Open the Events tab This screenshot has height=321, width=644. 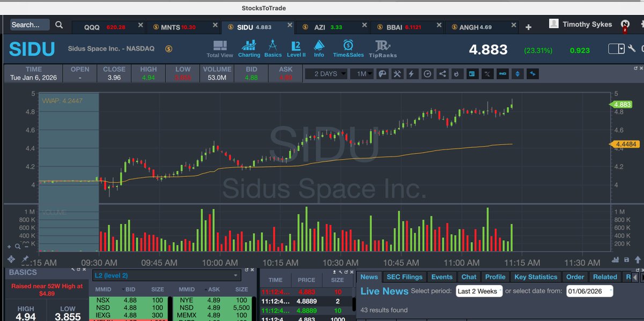click(x=442, y=277)
